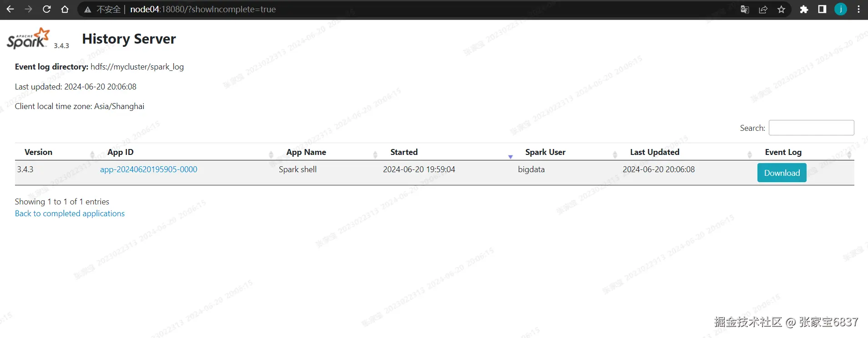Sort table by Spark User column

click(545, 152)
